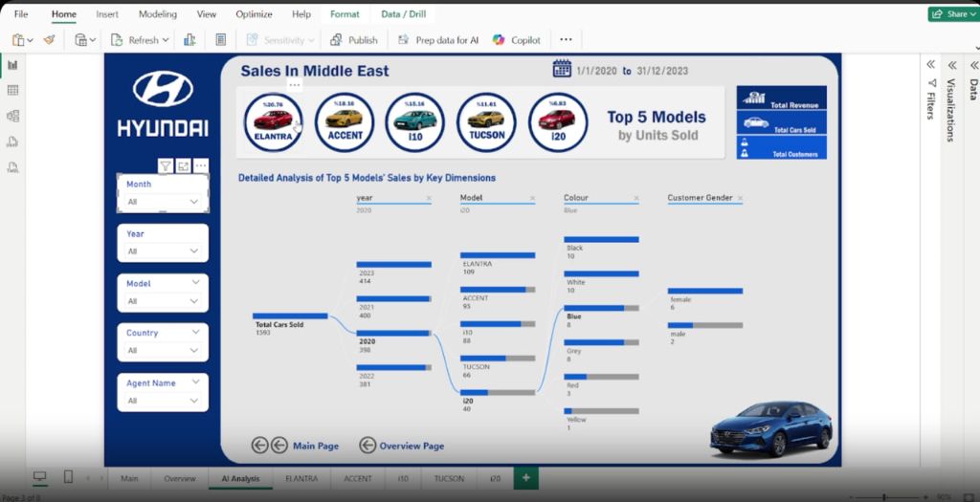Click the Format painter icon in ribbon

point(49,40)
